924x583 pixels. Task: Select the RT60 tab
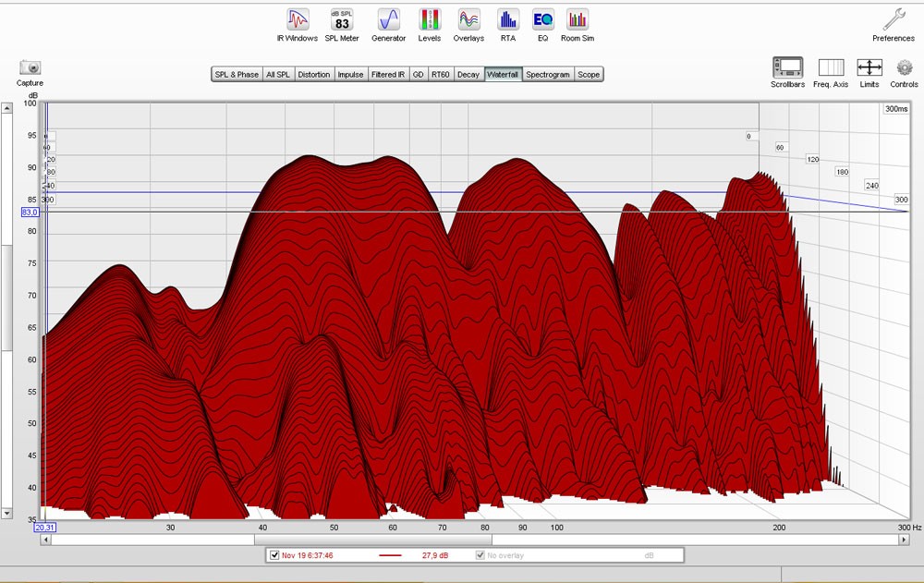click(x=441, y=74)
